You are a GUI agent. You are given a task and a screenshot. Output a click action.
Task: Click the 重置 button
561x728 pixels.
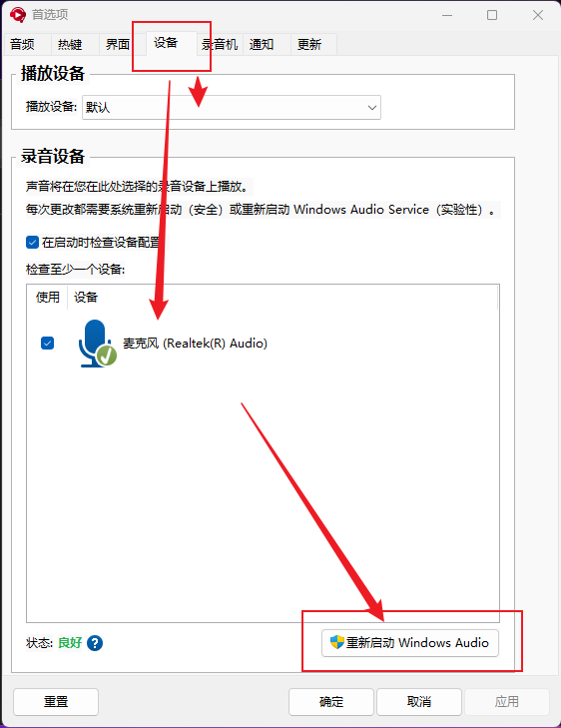tap(56, 701)
